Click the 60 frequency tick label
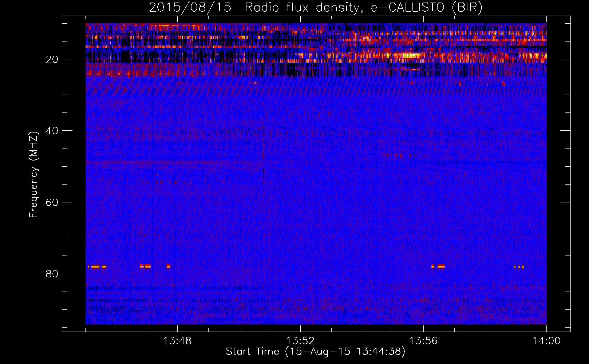589x364 pixels. pyautogui.click(x=52, y=202)
